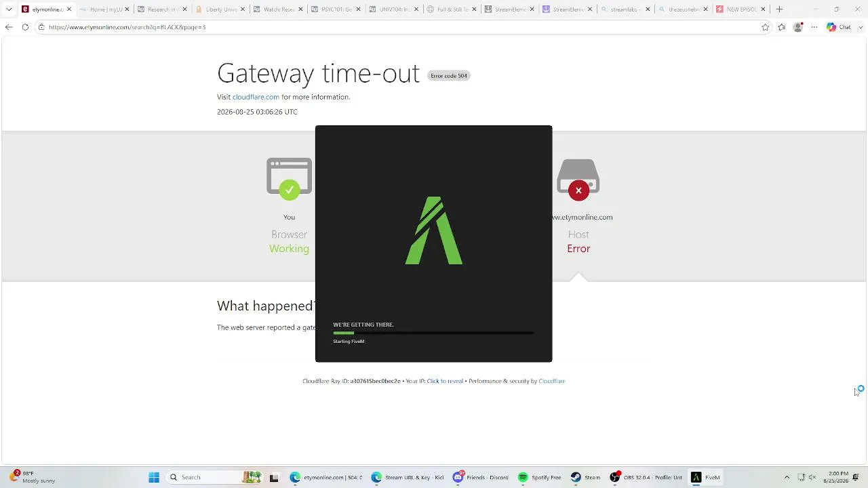Click the FiveM green logo on splash
The width and height of the screenshot is (868, 488).
pos(434,230)
